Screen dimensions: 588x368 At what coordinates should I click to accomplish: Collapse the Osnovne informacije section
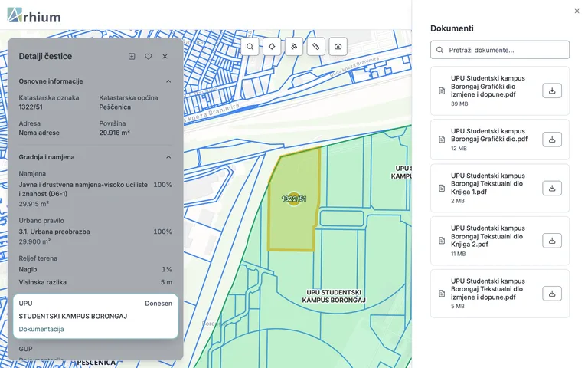(x=168, y=81)
